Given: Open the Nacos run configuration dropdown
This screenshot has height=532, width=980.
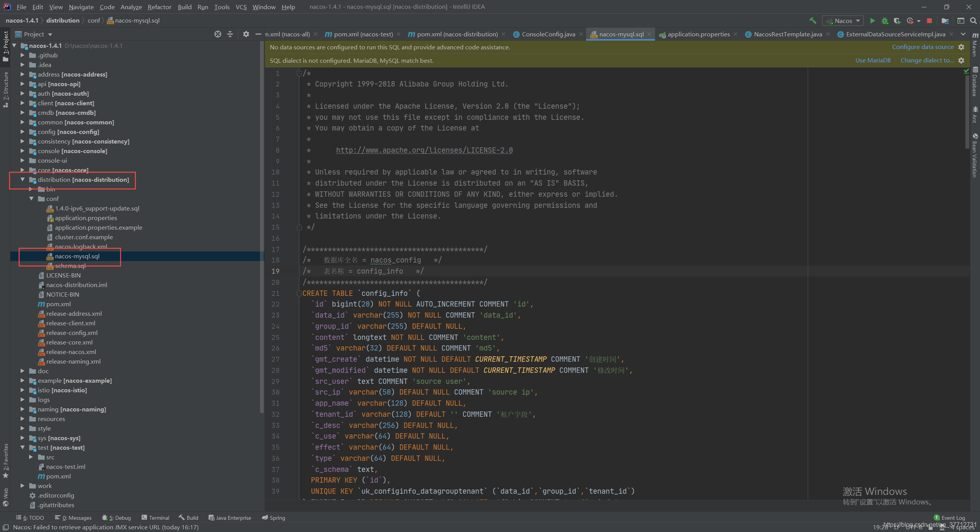Looking at the screenshot, I should pyautogui.click(x=843, y=21).
